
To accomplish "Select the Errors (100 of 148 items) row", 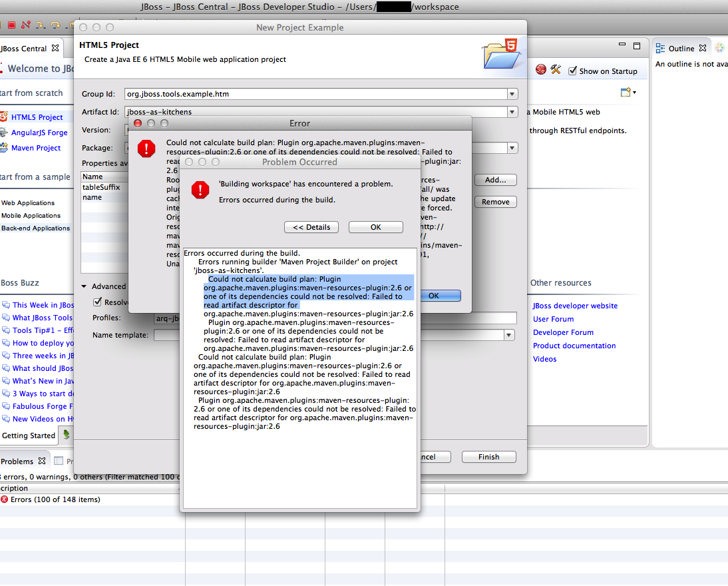I will [55, 499].
